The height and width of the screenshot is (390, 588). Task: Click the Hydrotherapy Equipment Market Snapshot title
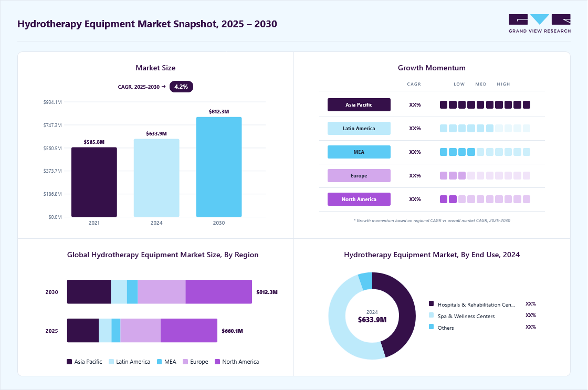pos(147,24)
